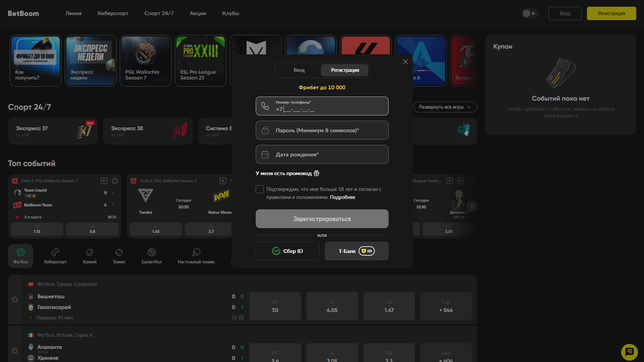Open У меня есть промокод link
Screen dimensions: 644x362
click(x=284, y=173)
